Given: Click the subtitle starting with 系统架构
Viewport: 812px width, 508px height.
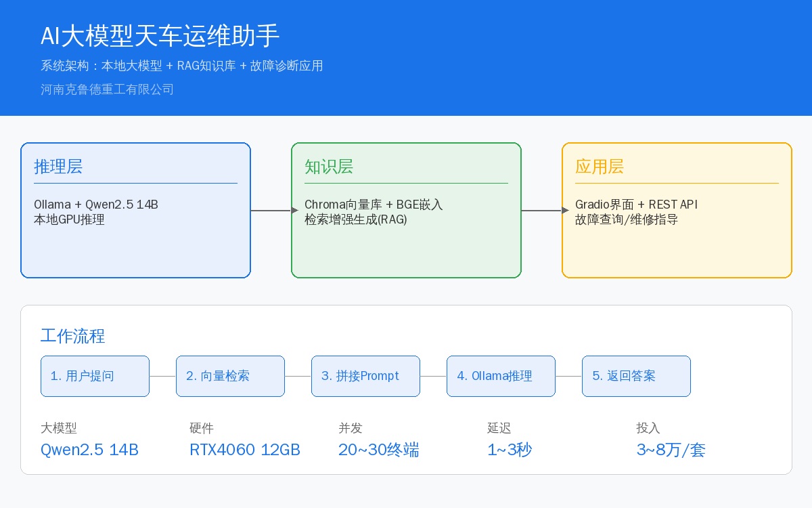Looking at the screenshot, I should 182,66.
